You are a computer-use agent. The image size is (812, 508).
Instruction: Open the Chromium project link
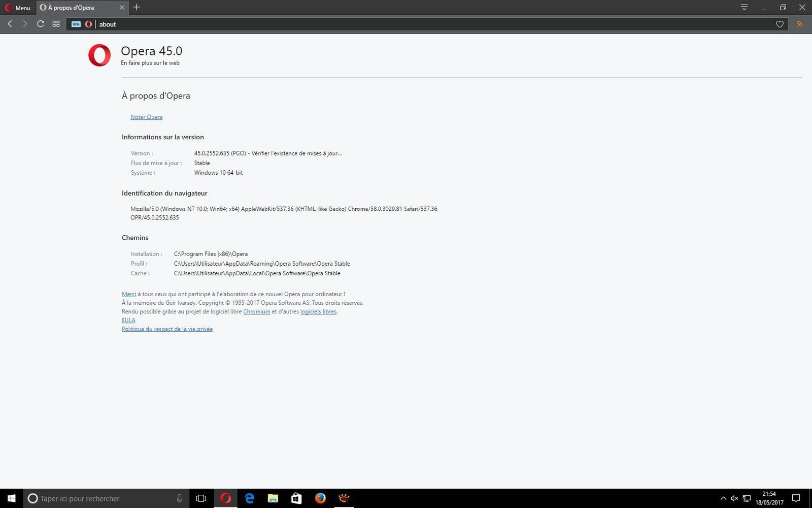[256, 311]
